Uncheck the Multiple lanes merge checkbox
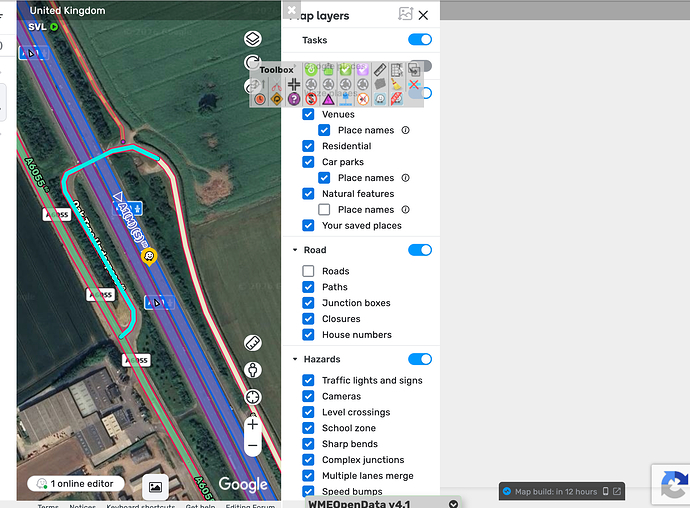Viewport: 690px width, 508px height. click(x=308, y=475)
